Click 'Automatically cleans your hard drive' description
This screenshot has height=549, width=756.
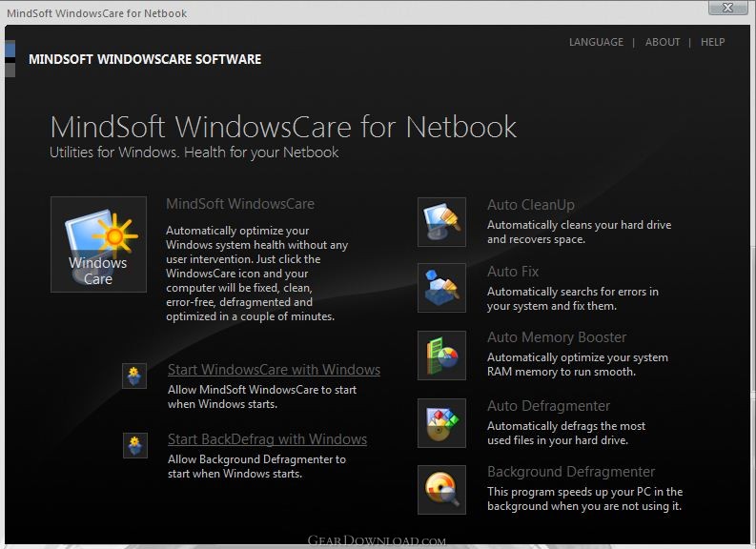(579, 232)
